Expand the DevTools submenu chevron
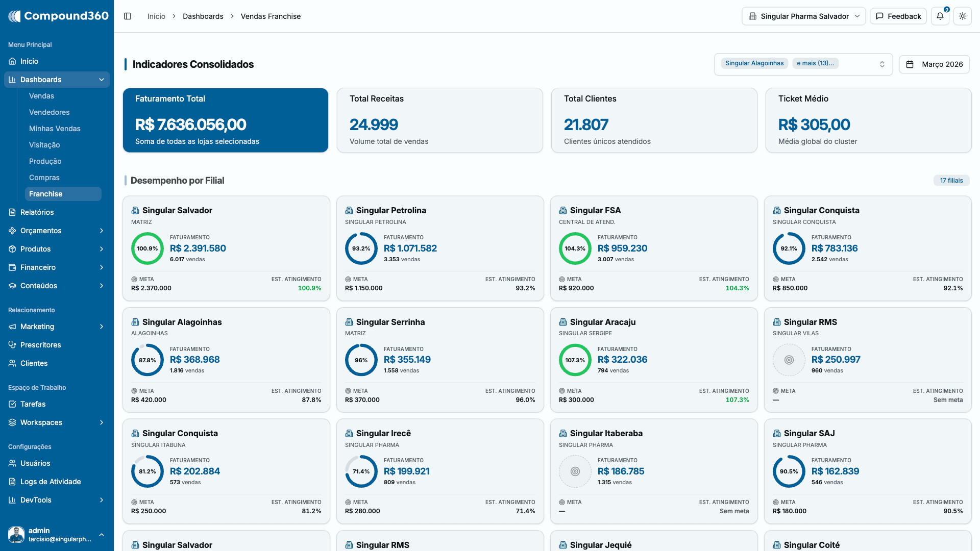980x551 pixels. (x=102, y=500)
